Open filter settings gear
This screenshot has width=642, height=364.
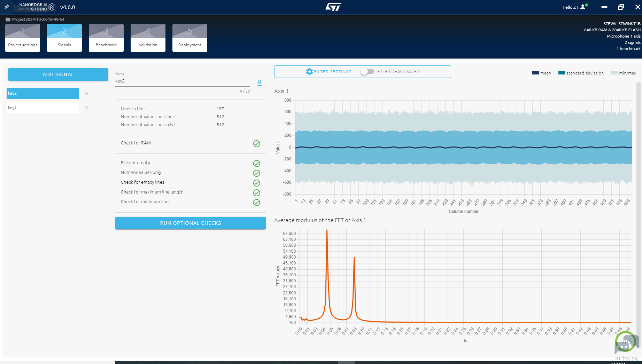pyautogui.click(x=309, y=72)
